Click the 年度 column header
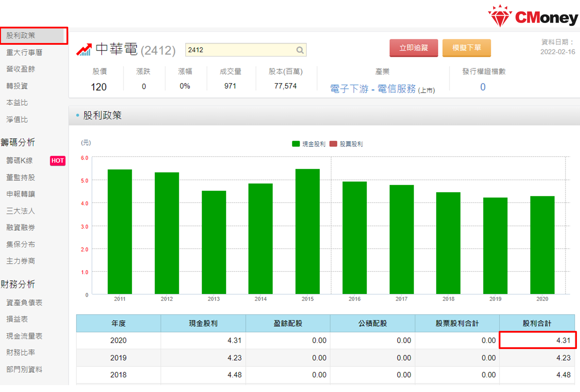The width and height of the screenshot is (580, 392). pyautogui.click(x=119, y=323)
